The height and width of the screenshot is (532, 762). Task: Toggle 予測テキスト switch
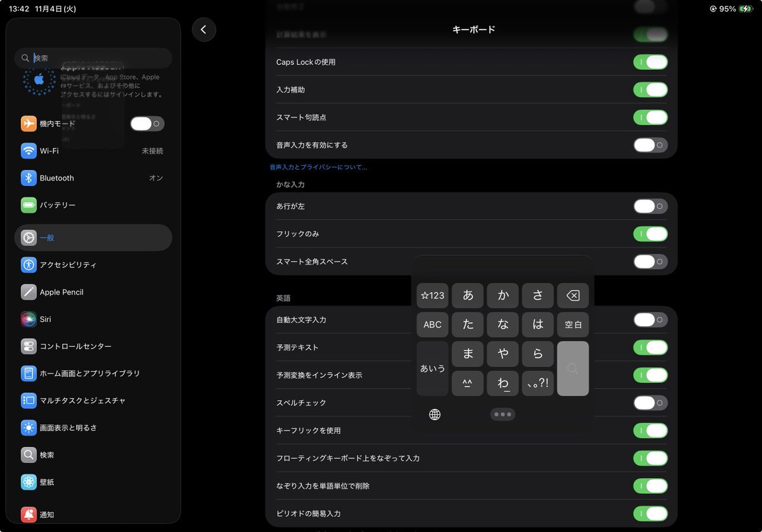pos(650,348)
